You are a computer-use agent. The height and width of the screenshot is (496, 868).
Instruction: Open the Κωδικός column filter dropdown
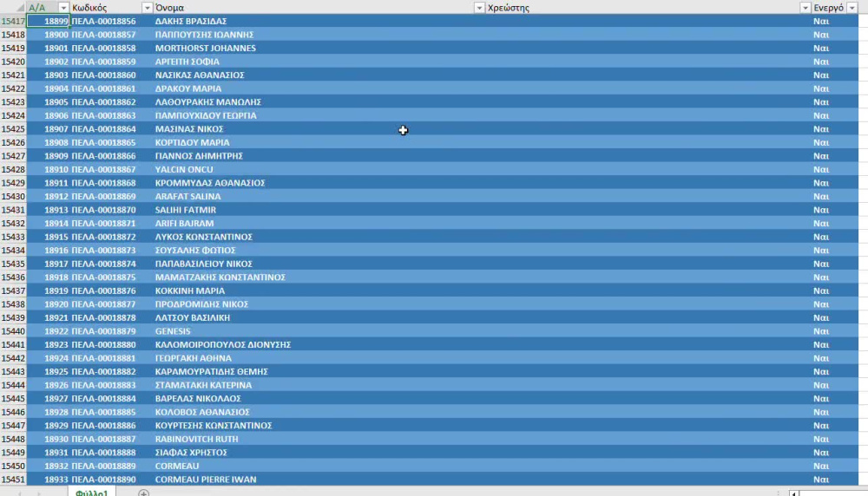click(x=147, y=8)
